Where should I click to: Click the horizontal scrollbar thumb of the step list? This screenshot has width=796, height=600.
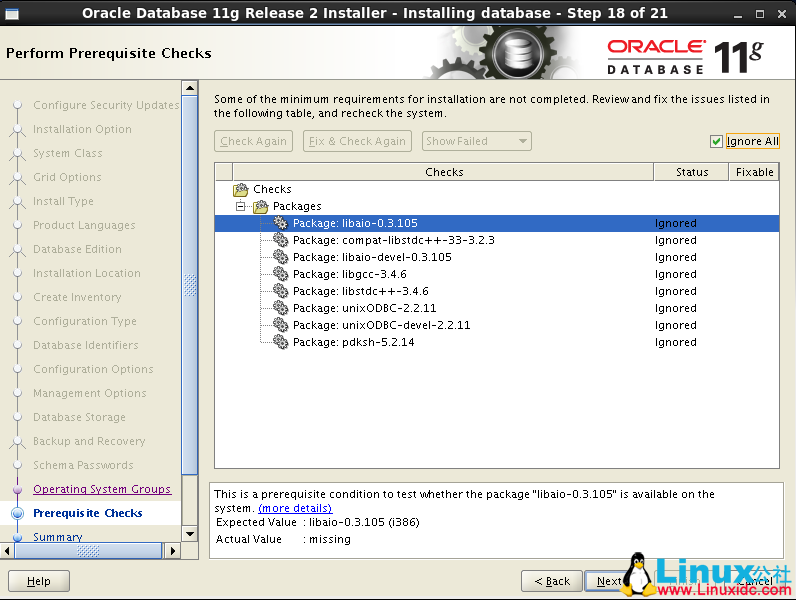coord(88,551)
